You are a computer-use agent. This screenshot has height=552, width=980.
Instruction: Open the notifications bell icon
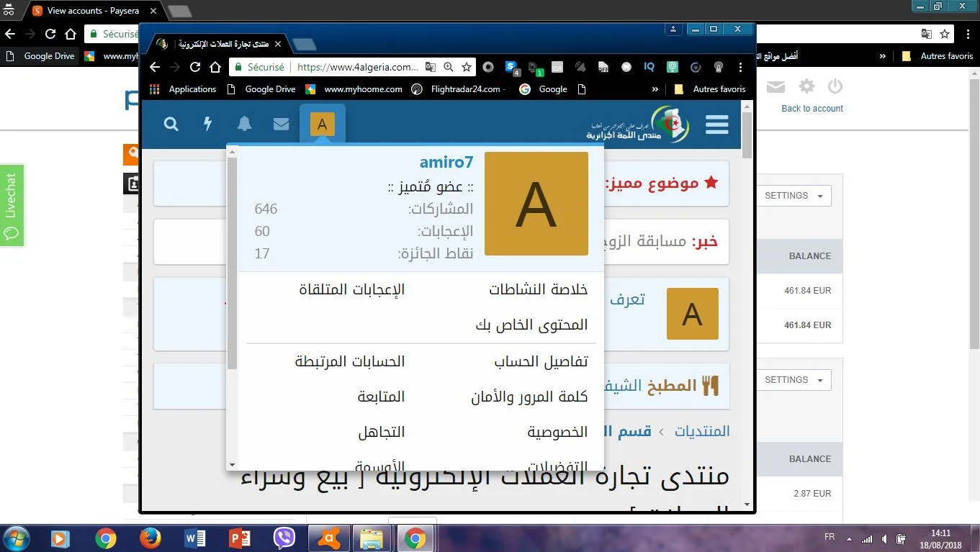pyautogui.click(x=245, y=125)
